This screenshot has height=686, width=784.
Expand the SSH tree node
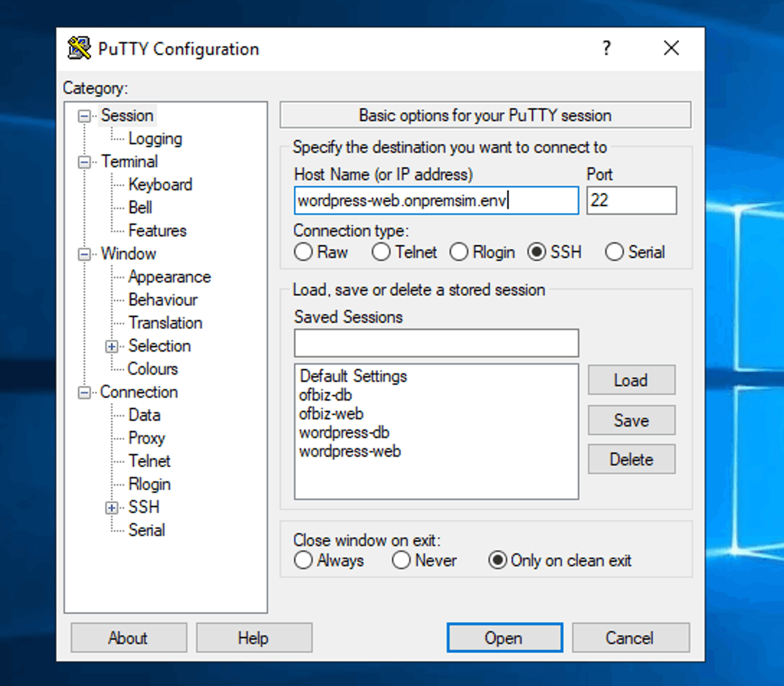coord(112,508)
